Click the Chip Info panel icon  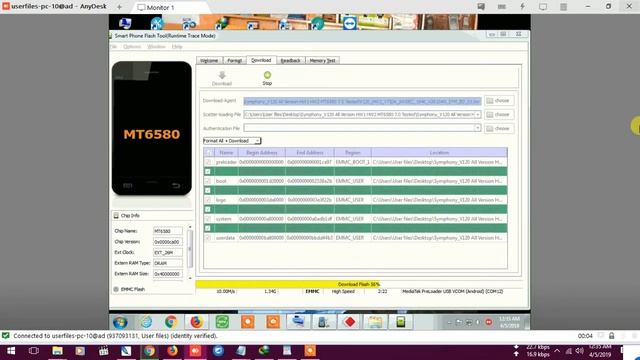[116, 216]
